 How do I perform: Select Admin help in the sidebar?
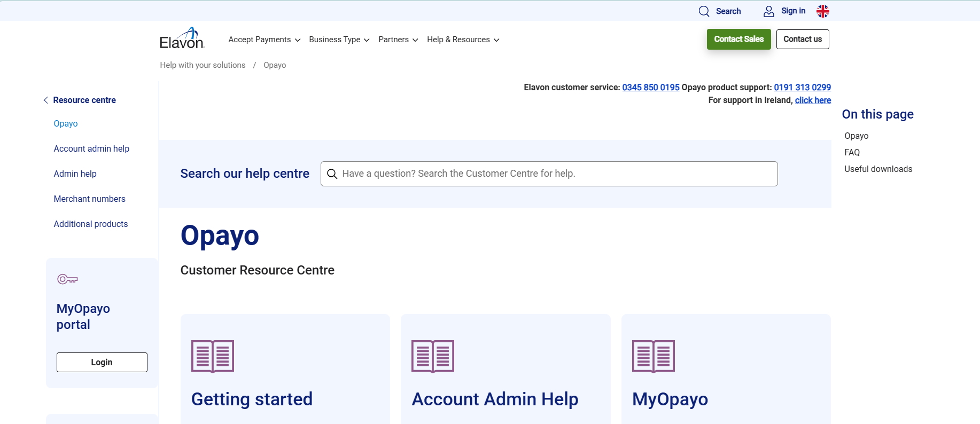pyautogui.click(x=75, y=174)
